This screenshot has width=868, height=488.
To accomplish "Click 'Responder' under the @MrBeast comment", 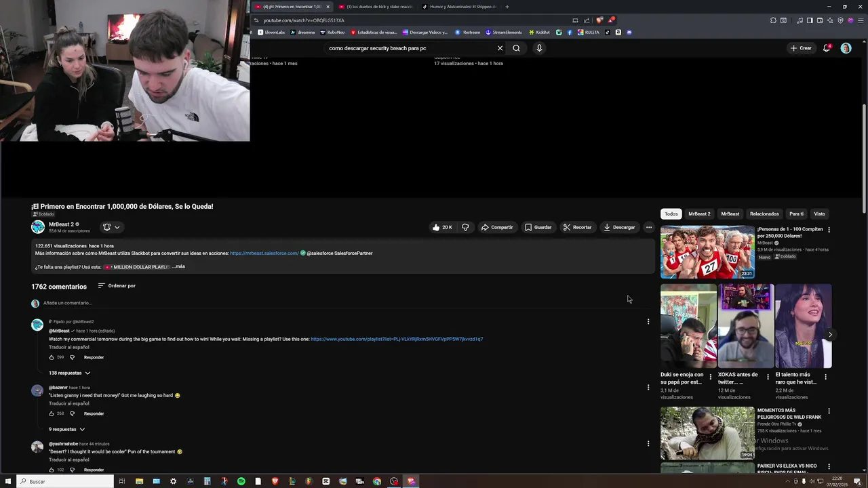I will pyautogui.click(x=94, y=357).
